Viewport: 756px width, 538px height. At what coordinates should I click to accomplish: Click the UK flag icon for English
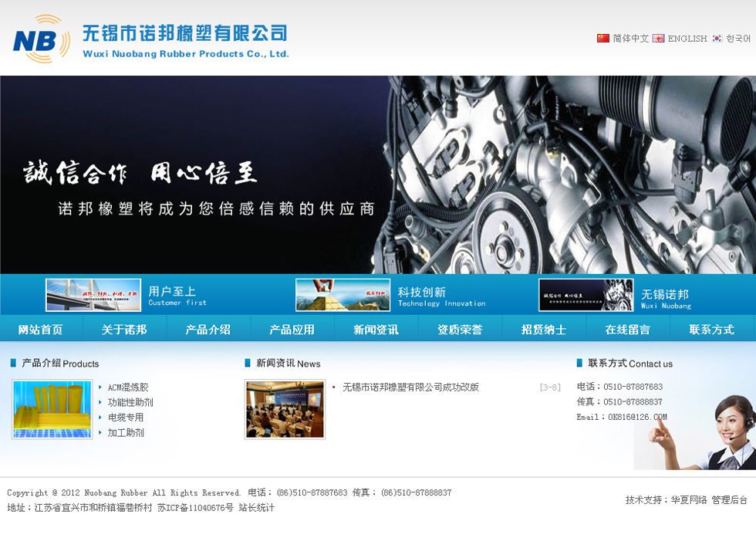(658, 39)
